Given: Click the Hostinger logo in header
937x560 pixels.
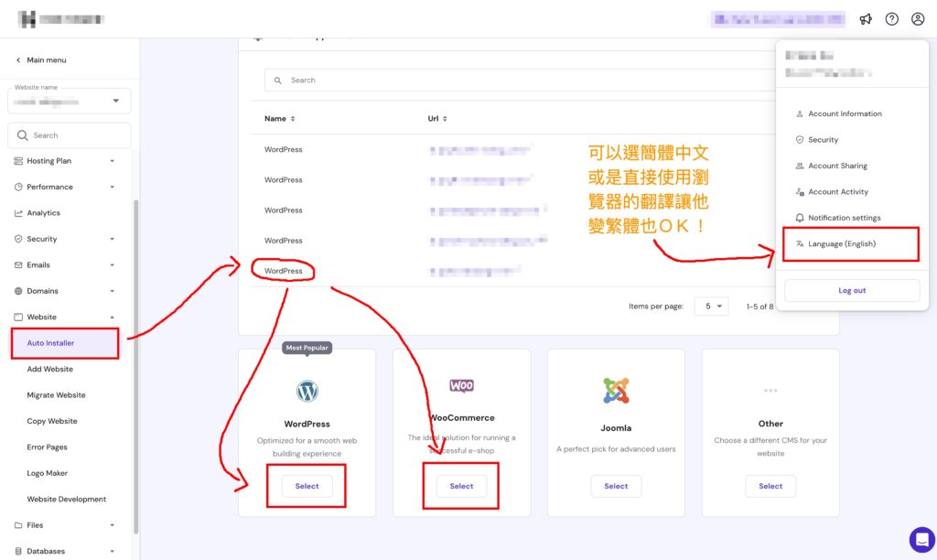Looking at the screenshot, I should click(x=61, y=19).
